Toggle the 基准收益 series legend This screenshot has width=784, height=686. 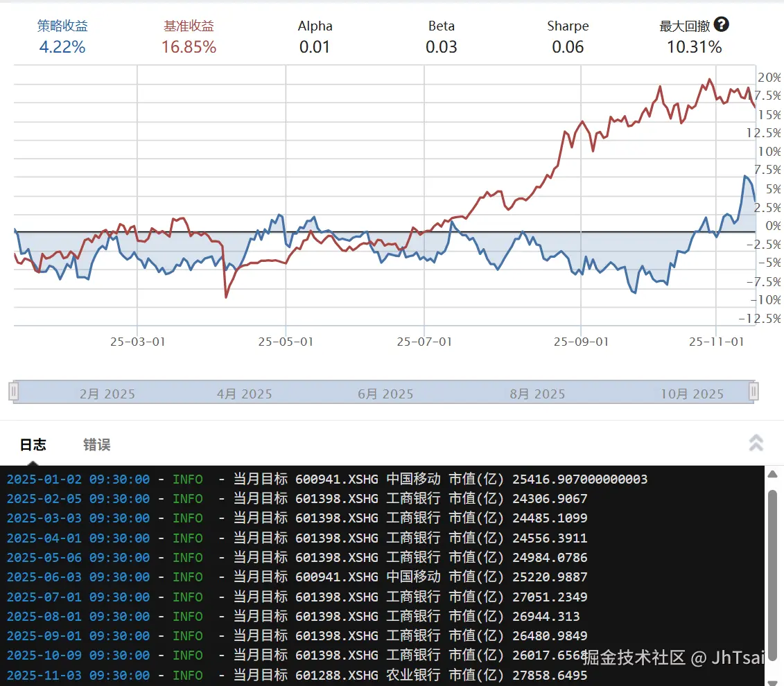click(189, 25)
